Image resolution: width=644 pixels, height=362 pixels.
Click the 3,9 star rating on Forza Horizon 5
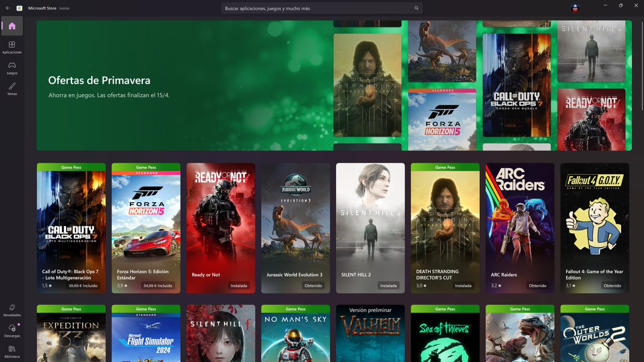click(122, 286)
